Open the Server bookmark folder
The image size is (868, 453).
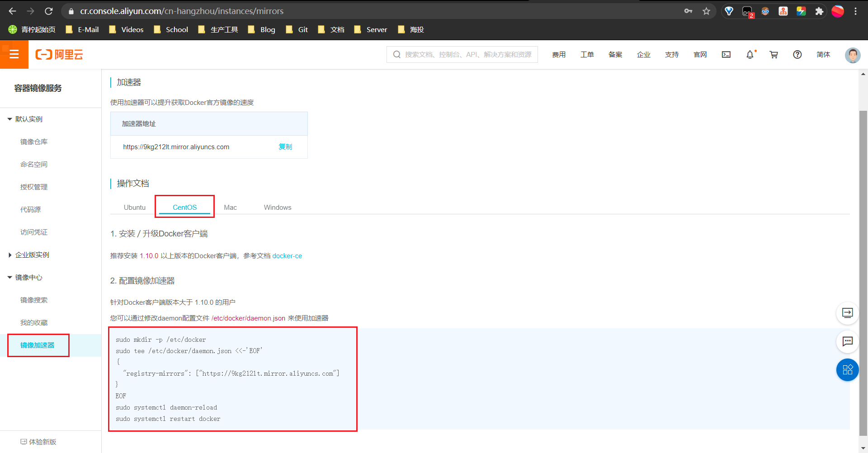(371, 29)
